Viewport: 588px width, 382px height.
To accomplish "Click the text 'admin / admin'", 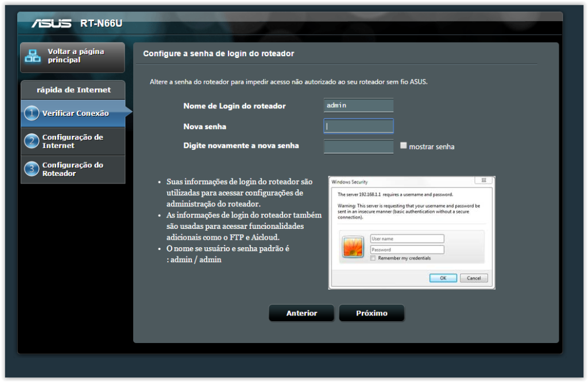I will click(196, 259).
